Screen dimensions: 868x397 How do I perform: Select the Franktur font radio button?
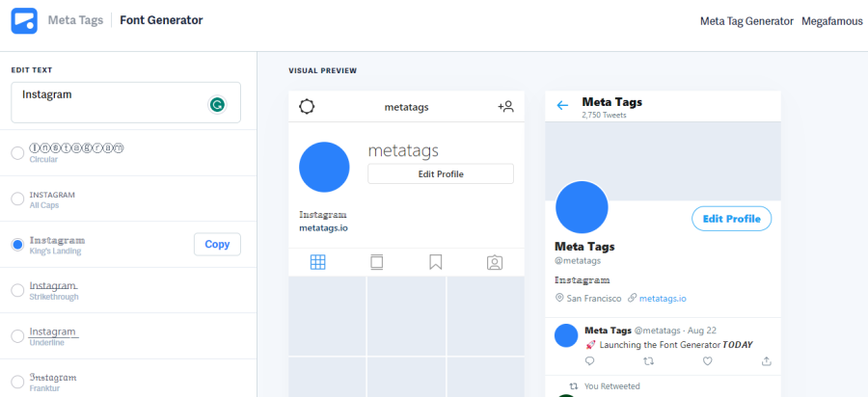coord(17,382)
